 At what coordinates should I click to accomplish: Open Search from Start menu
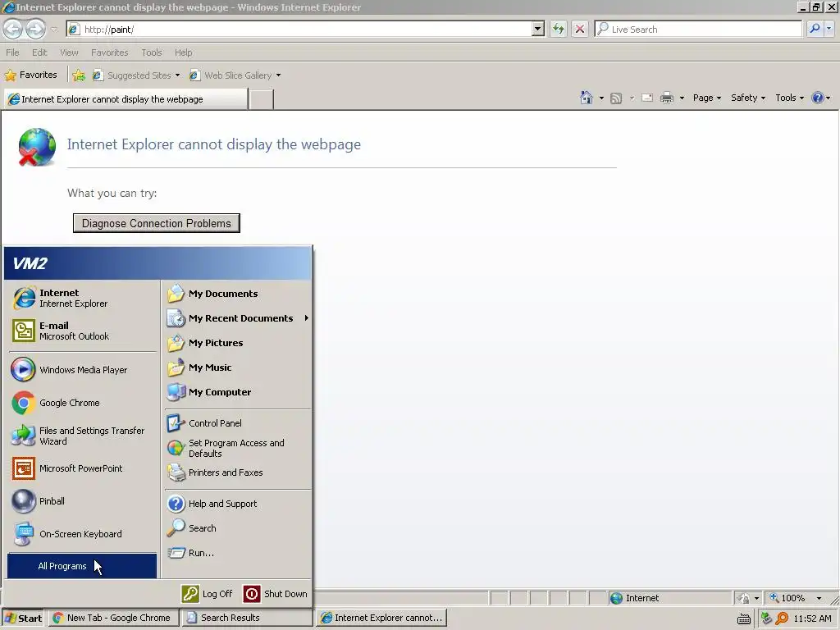[237, 528]
